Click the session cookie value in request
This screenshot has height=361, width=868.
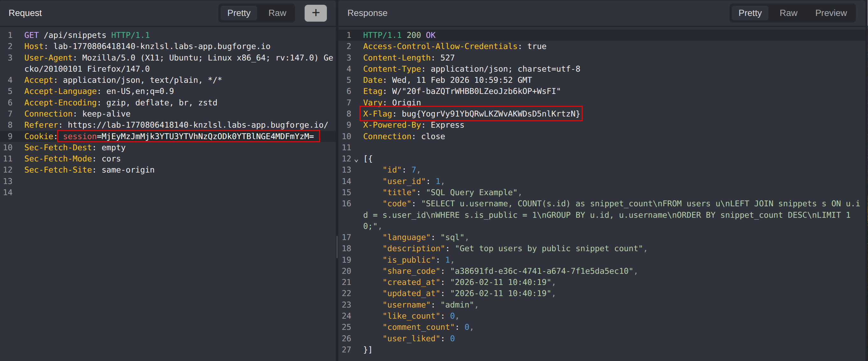[207, 137]
